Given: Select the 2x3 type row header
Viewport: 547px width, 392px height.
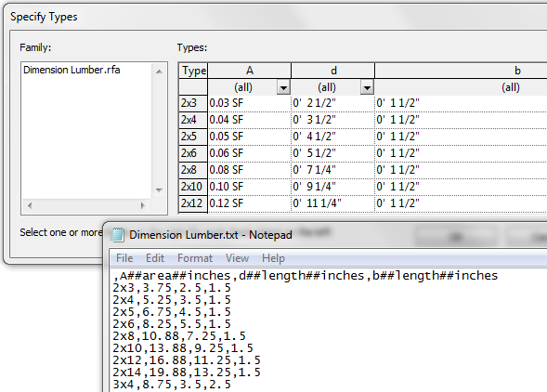Looking at the screenshot, I should (193, 103).
